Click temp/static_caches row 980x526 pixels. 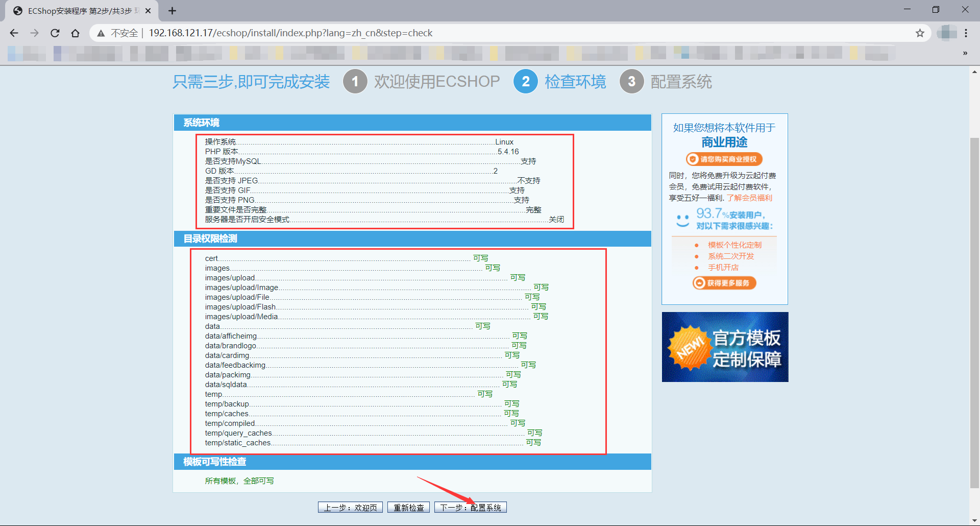(x=373, y=443)
